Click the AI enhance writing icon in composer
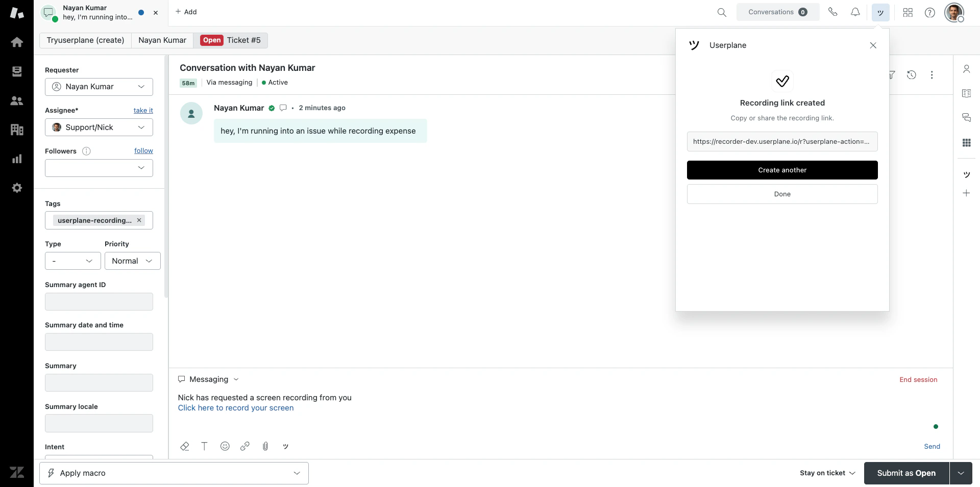This screenshot has width=980, height=487. tap(185, 446)
